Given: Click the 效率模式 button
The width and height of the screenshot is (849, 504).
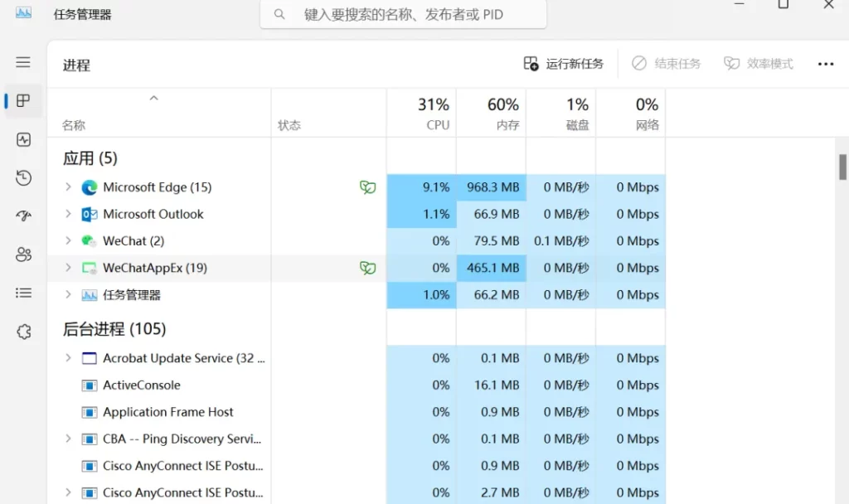Looking at the screenshot, I should 759,64.
